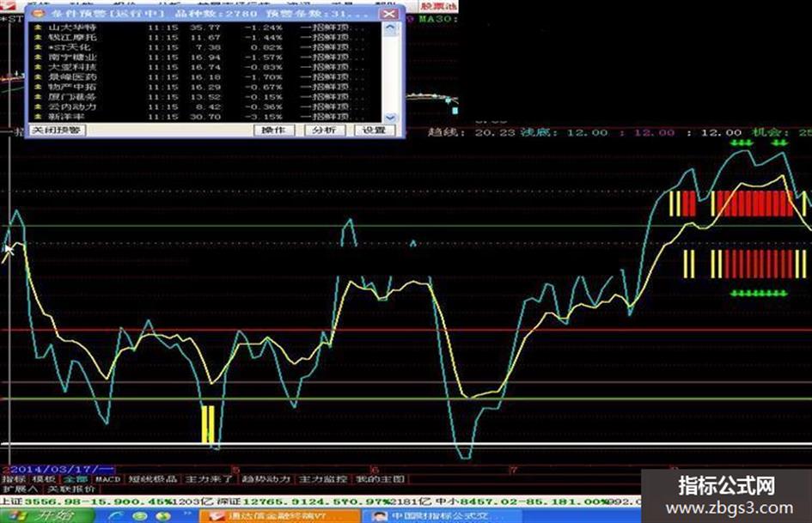This screenshot has height=523, width=812.
Task: Click the 设置 button in alert dialog
Action: [x=374, y=130]
